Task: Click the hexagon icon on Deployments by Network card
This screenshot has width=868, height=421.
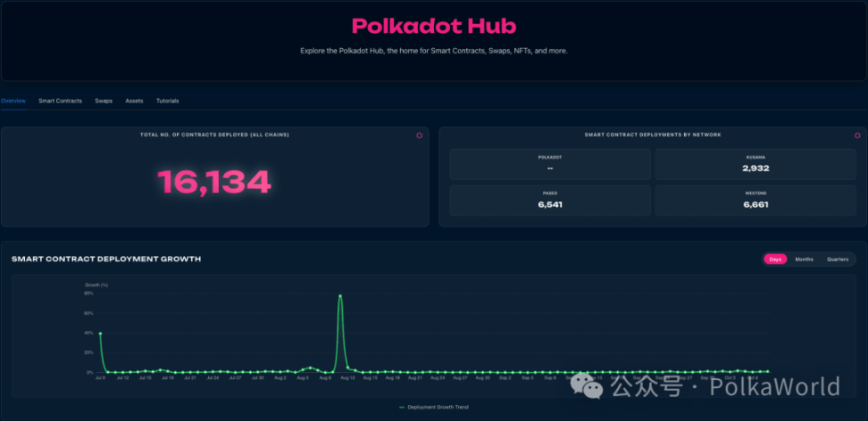Action: (857, 135)
